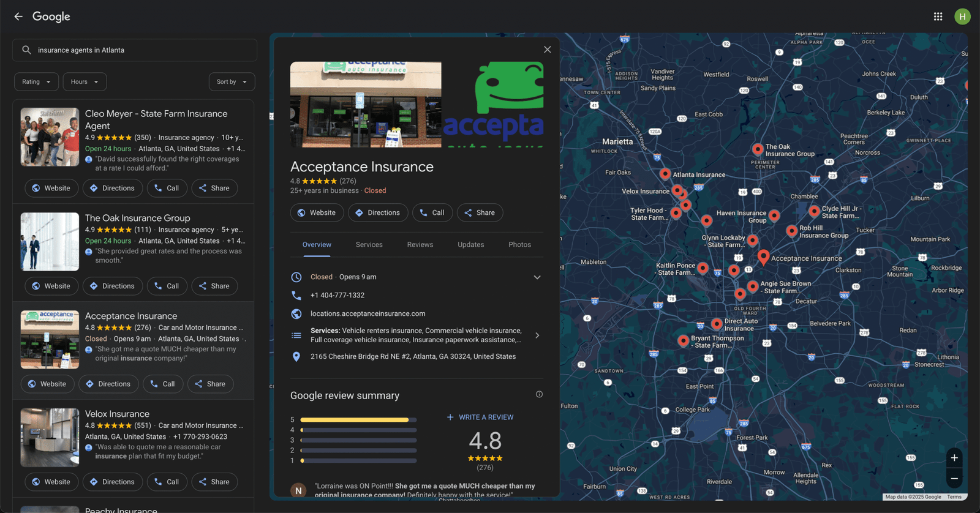Image resolution: width=980 pixels, height=513 pixels.
Task: Open Velox Insurance thumbnail photo
Action: pos(50,437)
